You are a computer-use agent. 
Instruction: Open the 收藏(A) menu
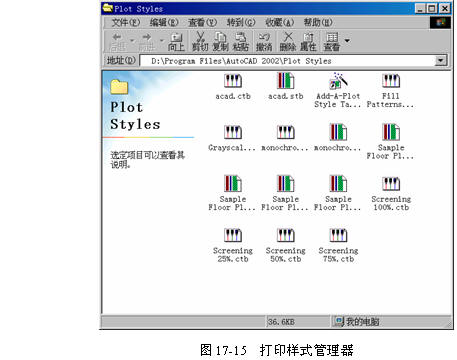click(280, 22)
